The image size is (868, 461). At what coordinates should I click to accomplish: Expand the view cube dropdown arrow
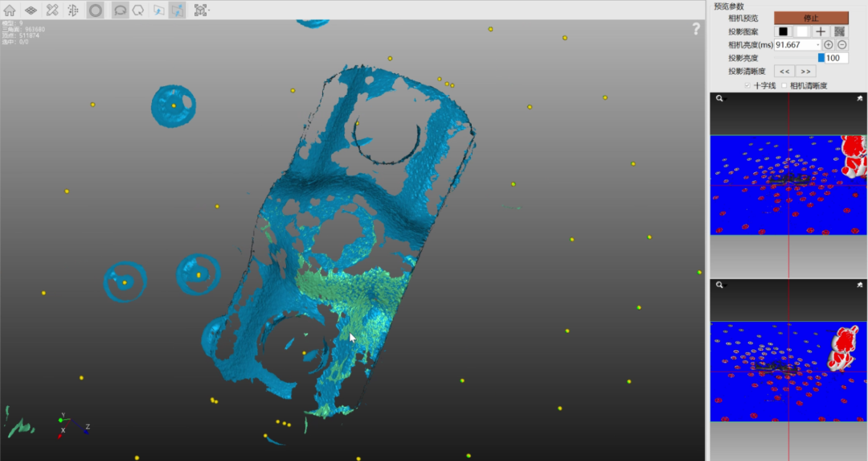(209, 10)
